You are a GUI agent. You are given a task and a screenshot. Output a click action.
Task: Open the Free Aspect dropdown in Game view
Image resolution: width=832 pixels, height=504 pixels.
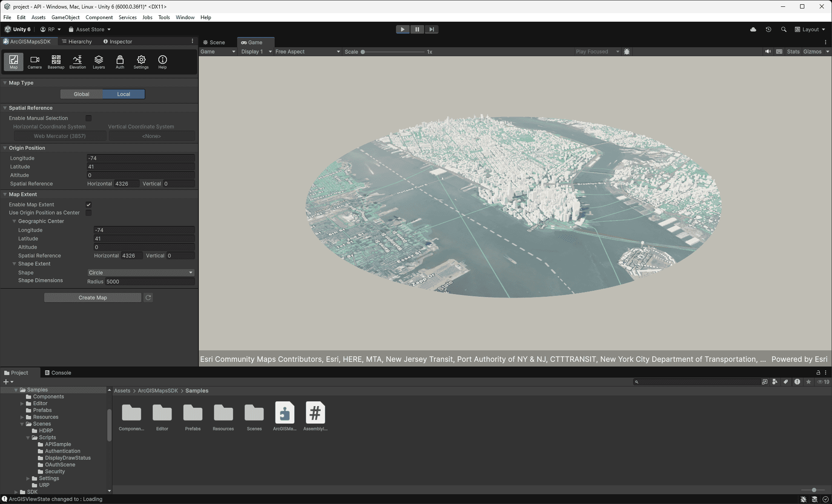pos(307,52)
